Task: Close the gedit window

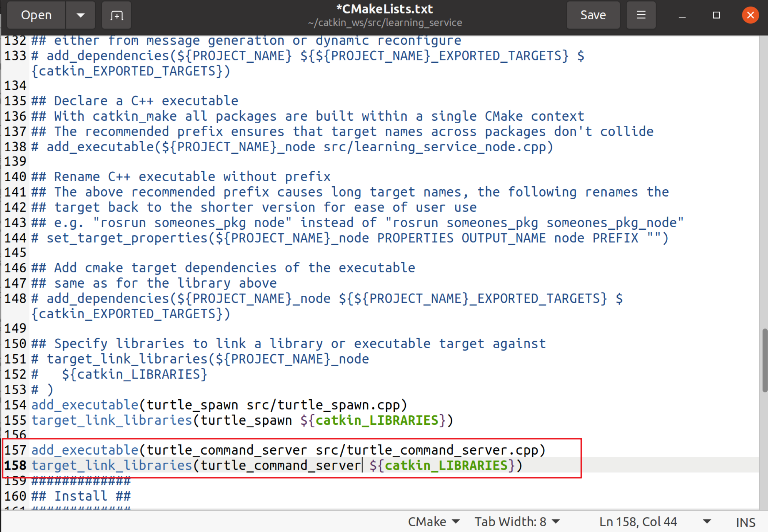Action: 750,15
